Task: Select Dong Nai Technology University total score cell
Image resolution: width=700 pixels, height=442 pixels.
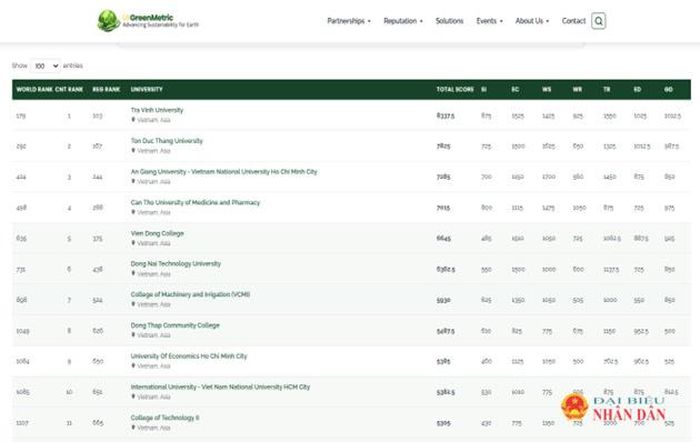Action: [446, 269]
